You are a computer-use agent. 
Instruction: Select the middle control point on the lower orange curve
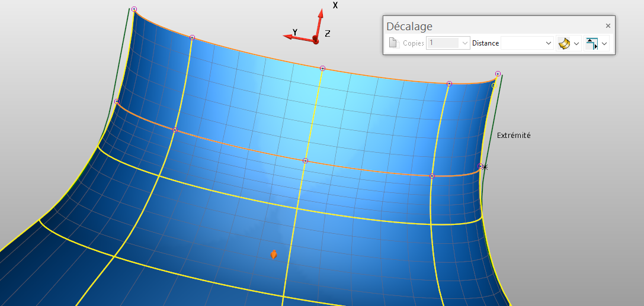[x=305, y=161]
